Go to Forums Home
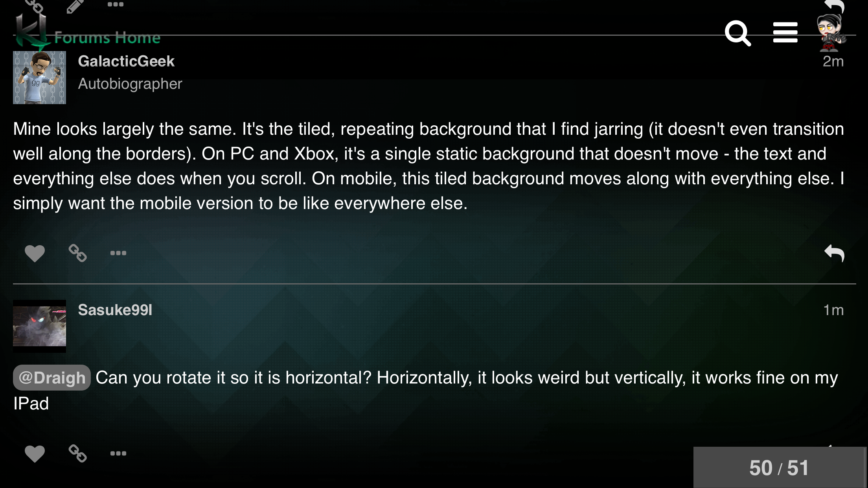 107,38
